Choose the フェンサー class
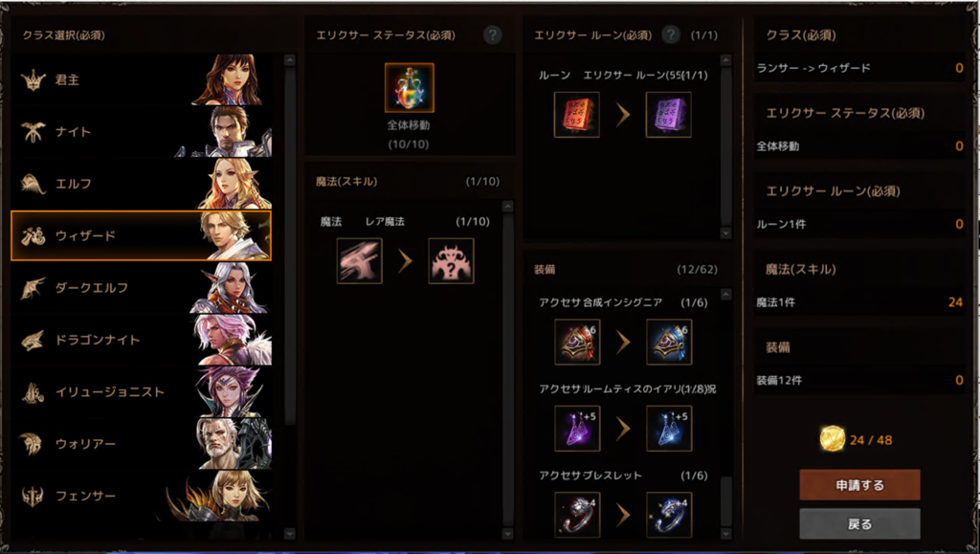This screenshot has height=554, width=980. tap(142, 496)
